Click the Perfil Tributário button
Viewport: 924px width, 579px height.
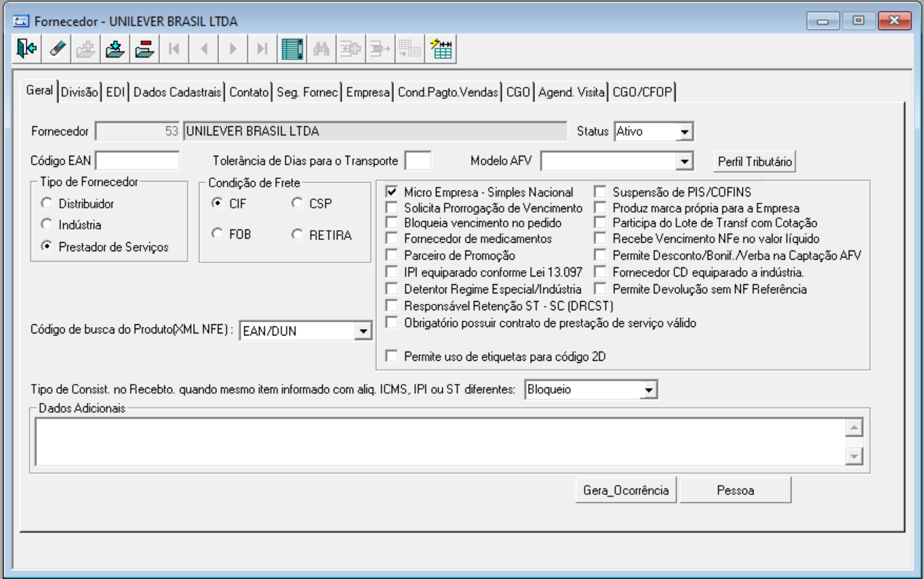click(755, 161)
